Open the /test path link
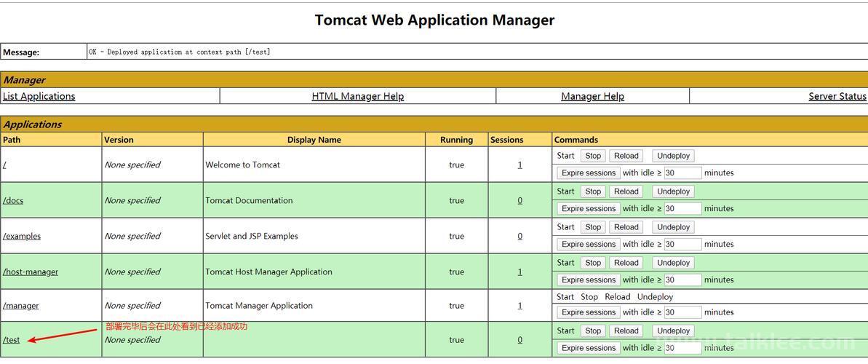This screenshot has width=868, height=364. click(12, 340)
